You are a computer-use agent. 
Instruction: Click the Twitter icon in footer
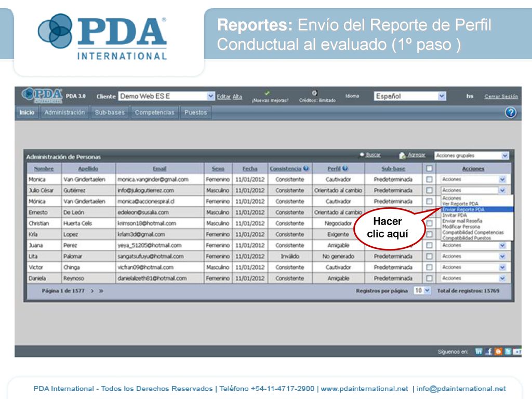click(508, 352)
